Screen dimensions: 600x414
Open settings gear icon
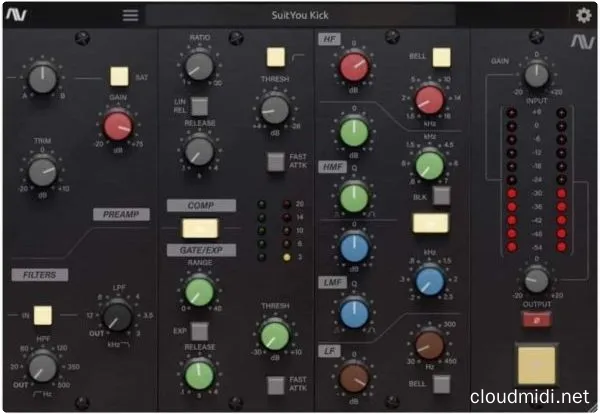[x=584, y=15]
